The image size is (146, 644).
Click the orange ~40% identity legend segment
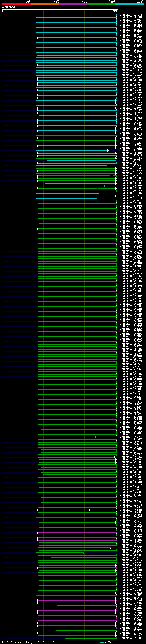click(45, 4)
